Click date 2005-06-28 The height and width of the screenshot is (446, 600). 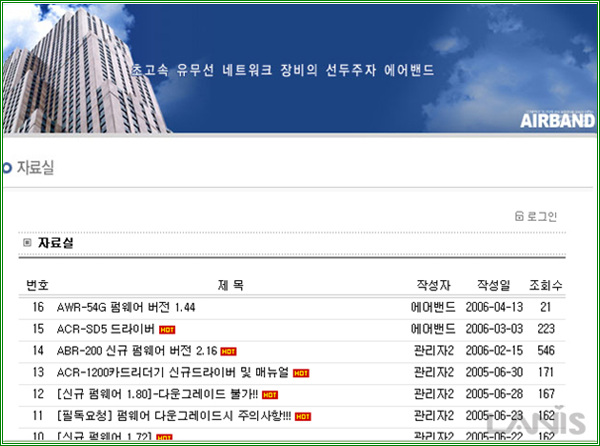(494, 394)
